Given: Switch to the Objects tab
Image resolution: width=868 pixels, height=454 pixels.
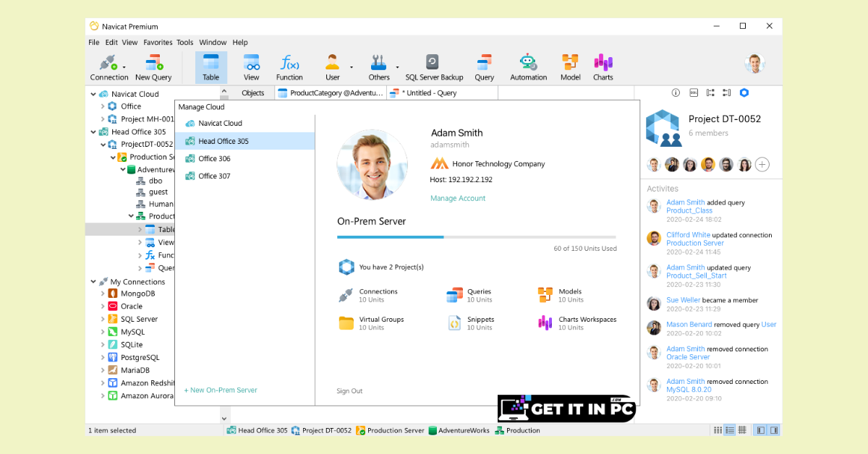Looking at the screenshot, I should click(x=252, y=93).
